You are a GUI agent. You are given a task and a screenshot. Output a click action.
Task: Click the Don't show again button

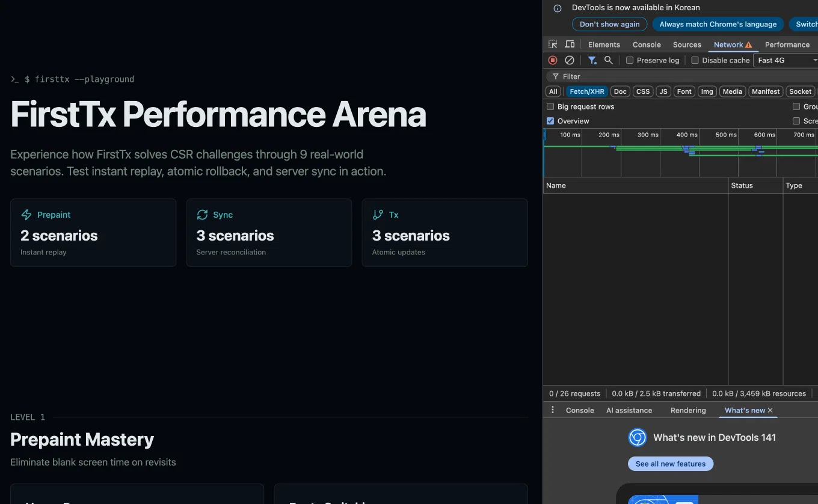[609, 24]
